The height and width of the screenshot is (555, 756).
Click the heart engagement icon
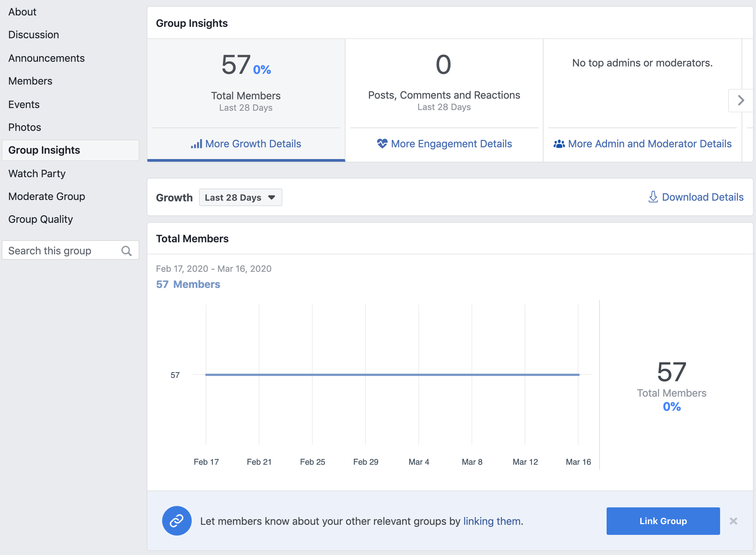[x=382, y=144]
